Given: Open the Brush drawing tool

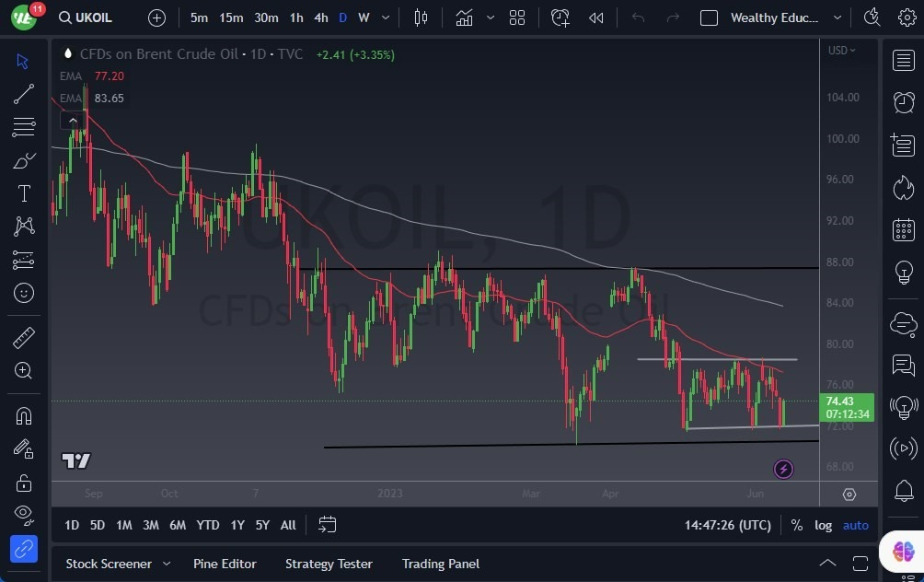Looking at the screenshot, I should tap(24, 160).
